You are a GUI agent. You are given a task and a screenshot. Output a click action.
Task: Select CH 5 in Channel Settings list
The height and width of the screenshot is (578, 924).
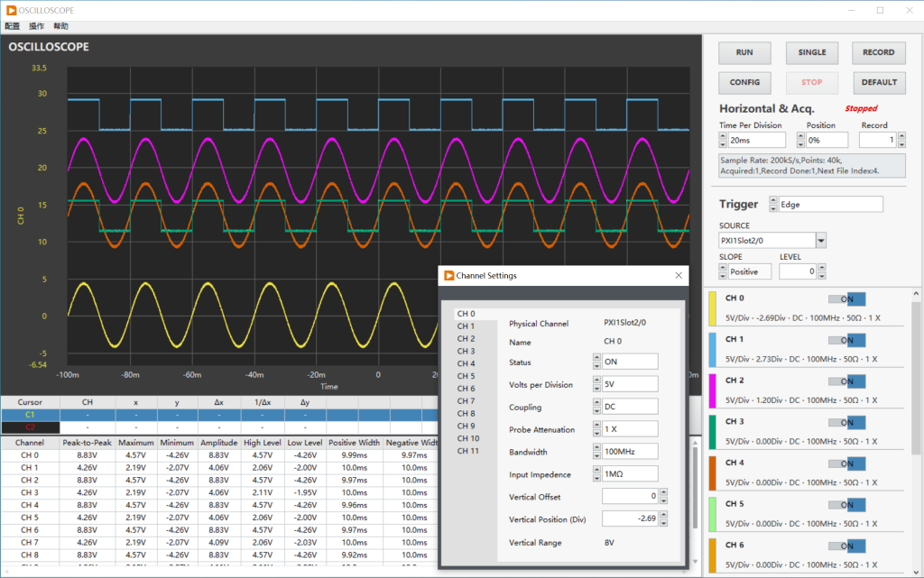click(475, 376)
